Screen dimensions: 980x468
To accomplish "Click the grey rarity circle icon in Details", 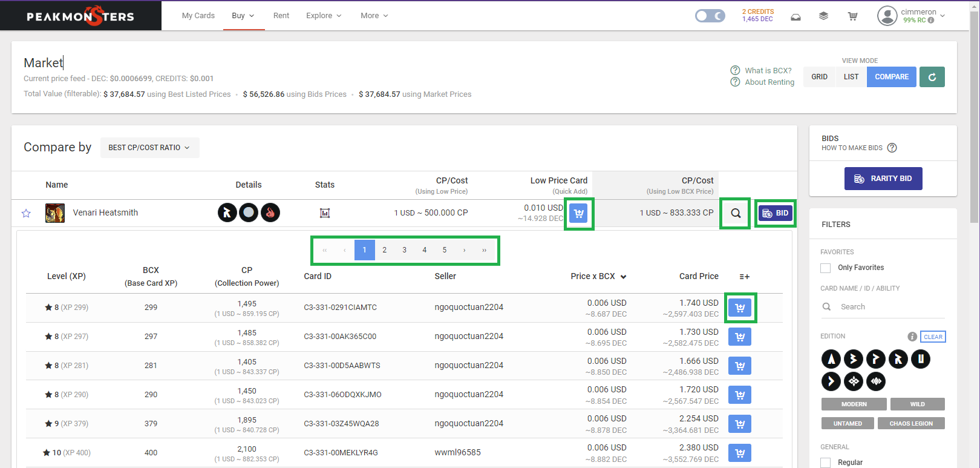I will pyautogui.click(x=249, y=213).
